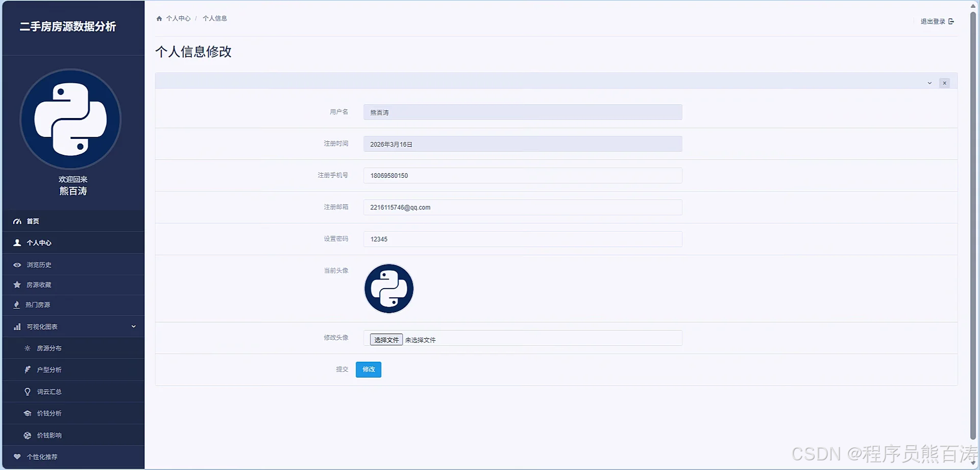Click the 二手房房源数据分析 site title
This screenshot has height=470, width=980.
point(68,27)
